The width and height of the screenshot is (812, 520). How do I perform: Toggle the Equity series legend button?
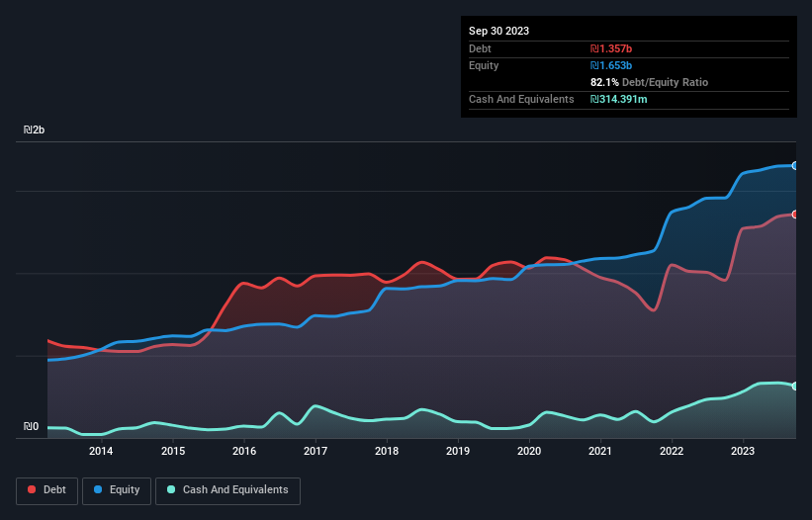coord(117,490)
